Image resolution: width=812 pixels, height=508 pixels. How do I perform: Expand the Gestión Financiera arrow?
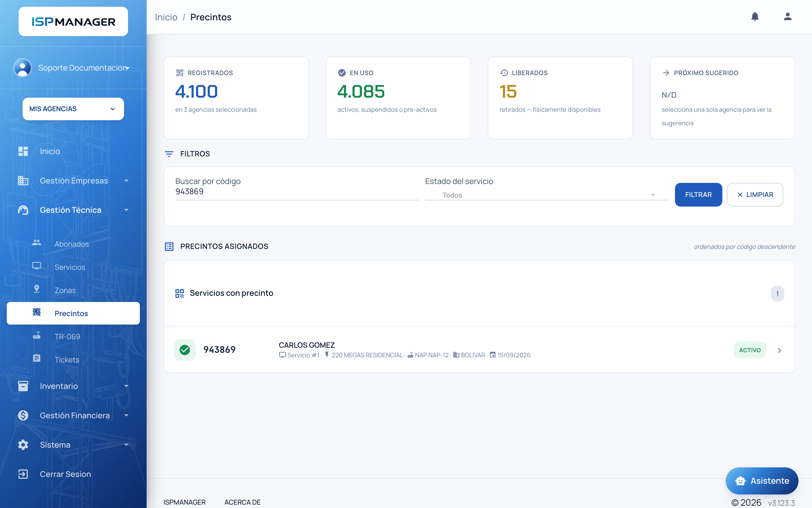126,415
